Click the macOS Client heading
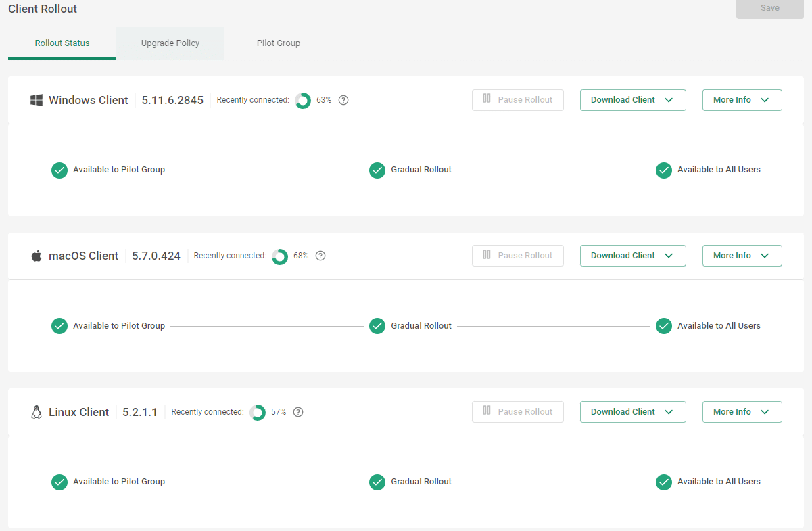 tap(84, 256)
